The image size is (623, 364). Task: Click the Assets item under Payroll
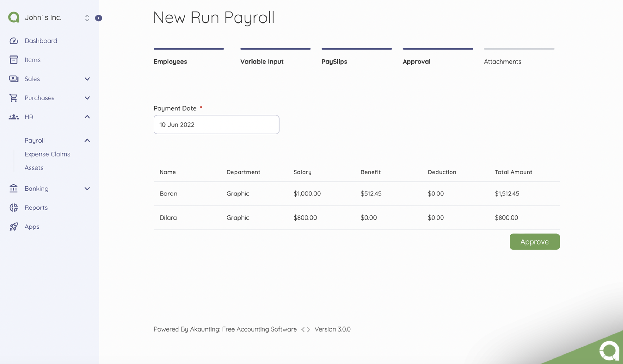[x=34, y=168]
